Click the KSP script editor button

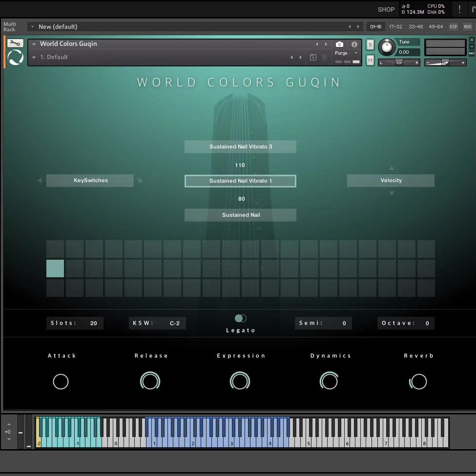click(x=454, y=27)
